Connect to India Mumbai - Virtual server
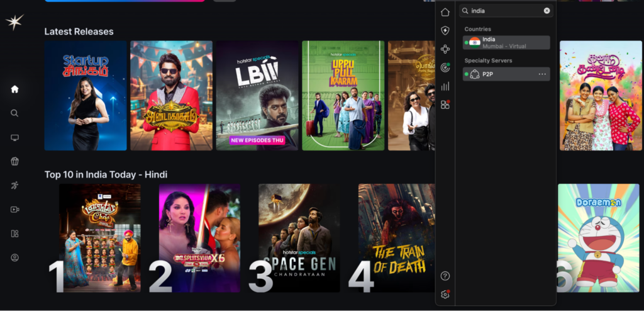Viewport: 644px width, 311px height. pyautogui.click(x=506, y=42)
